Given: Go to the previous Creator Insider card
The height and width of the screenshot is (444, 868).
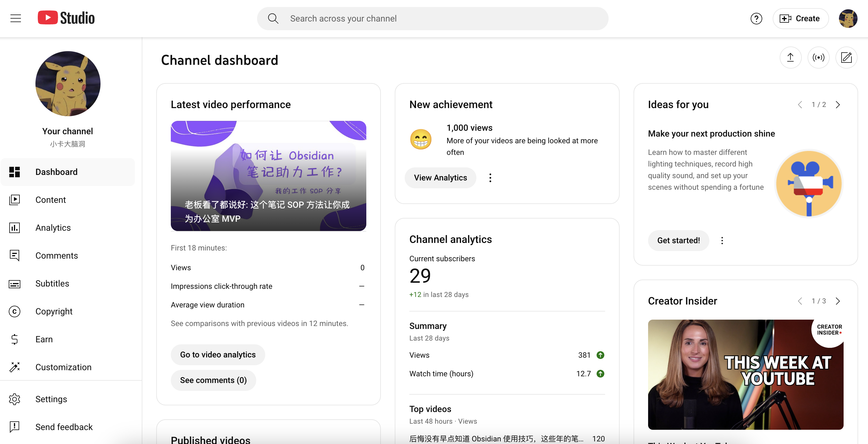Looking at the screenshot, I should 800,301.
